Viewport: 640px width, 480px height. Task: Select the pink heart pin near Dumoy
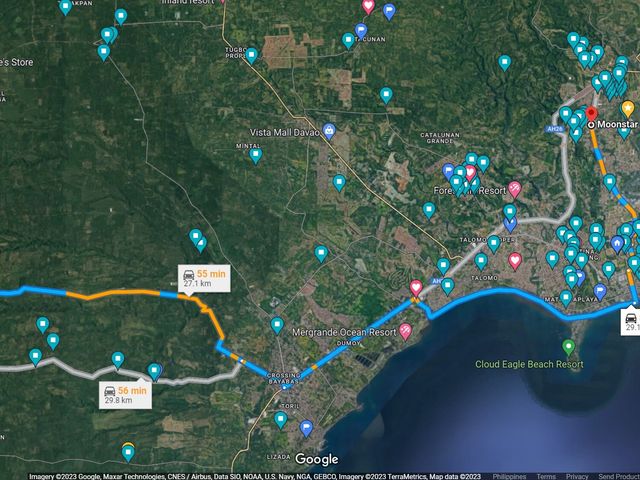tap(416, 288)
